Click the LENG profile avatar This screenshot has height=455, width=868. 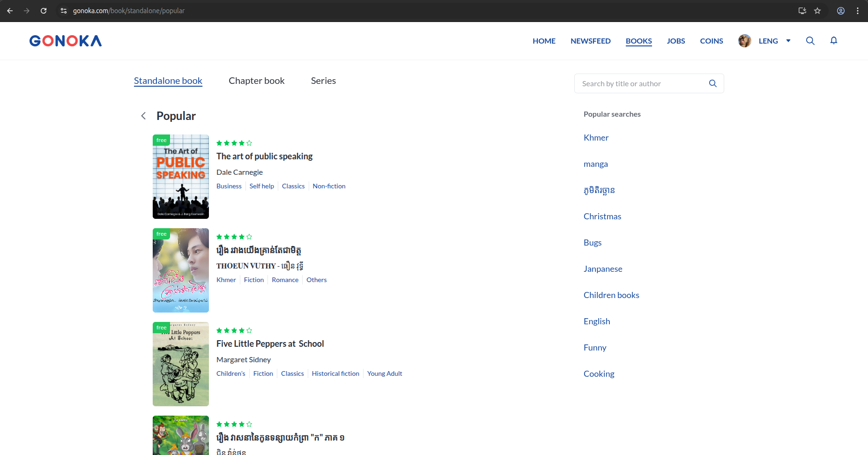point(744,41)
